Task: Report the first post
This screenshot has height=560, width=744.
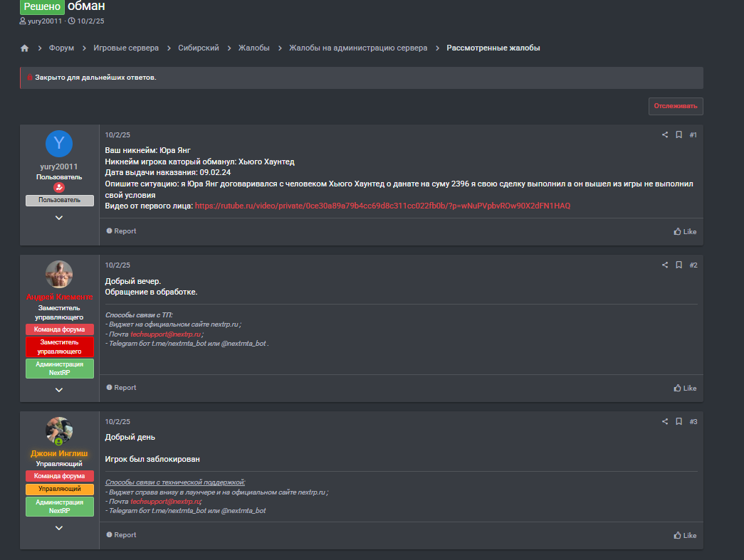Action: [x=121, y=231]
